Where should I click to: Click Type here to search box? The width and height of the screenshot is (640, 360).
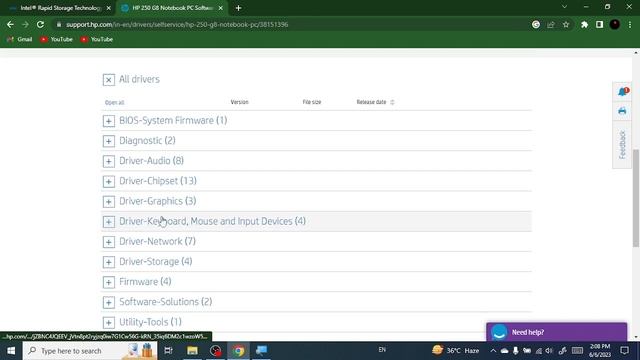coord(90,351)
